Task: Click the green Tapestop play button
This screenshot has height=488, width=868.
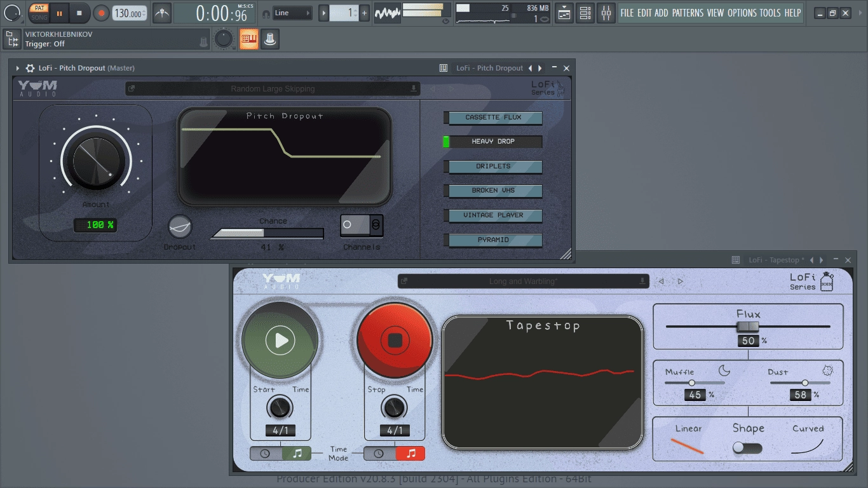Action: point(280,341)
